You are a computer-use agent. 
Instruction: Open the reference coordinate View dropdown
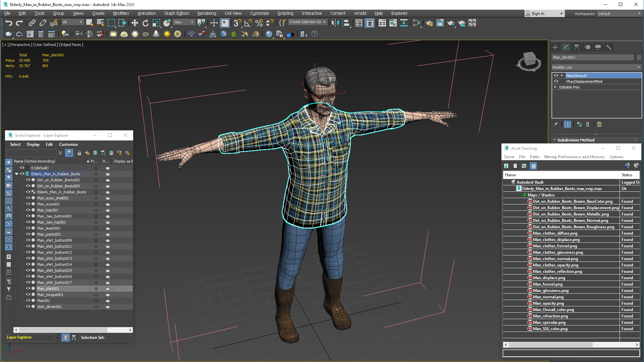[184, 22]
